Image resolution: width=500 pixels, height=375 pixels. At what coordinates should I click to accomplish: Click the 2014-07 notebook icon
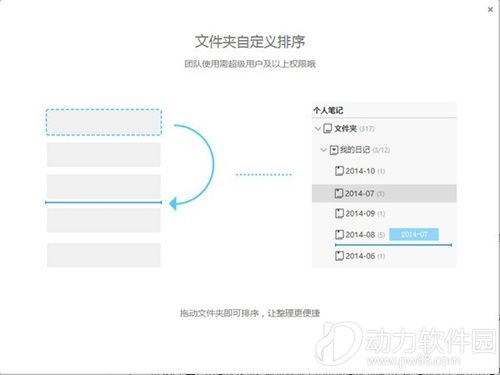pos(339,193)
